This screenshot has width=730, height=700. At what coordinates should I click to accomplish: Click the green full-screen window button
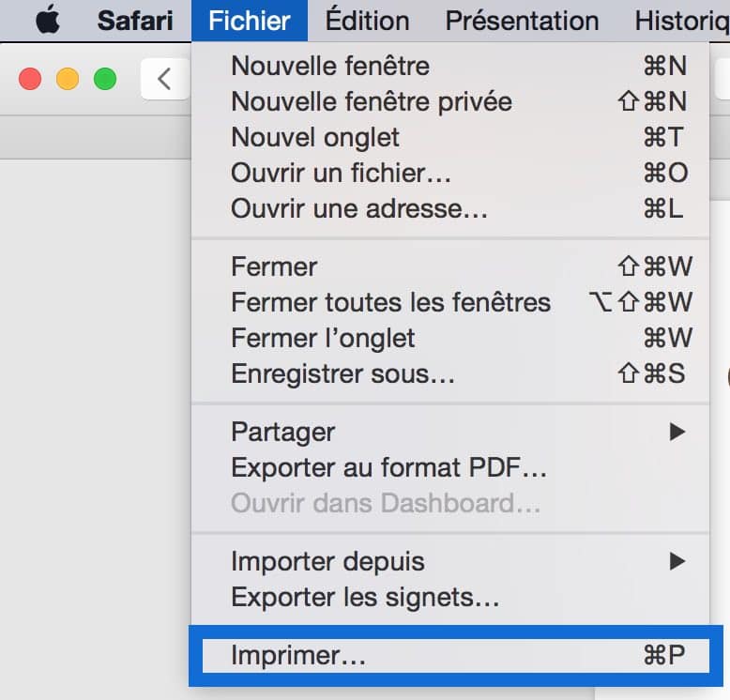point(105,79)
